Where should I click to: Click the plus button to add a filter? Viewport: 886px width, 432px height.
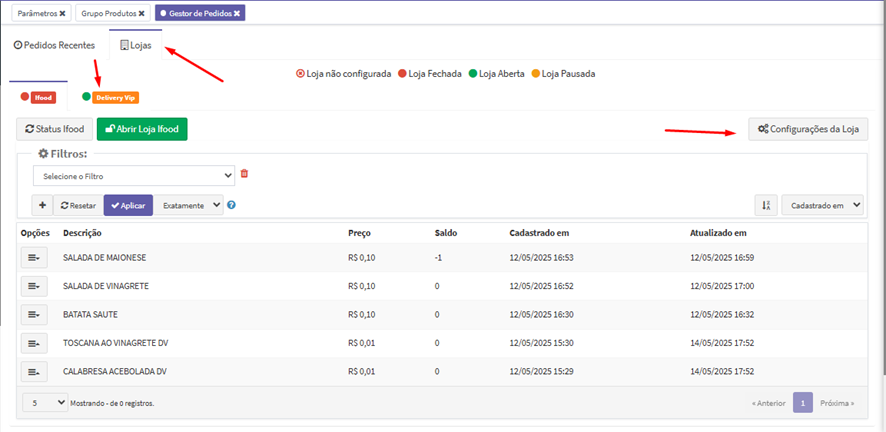click(x=42, y=205)
